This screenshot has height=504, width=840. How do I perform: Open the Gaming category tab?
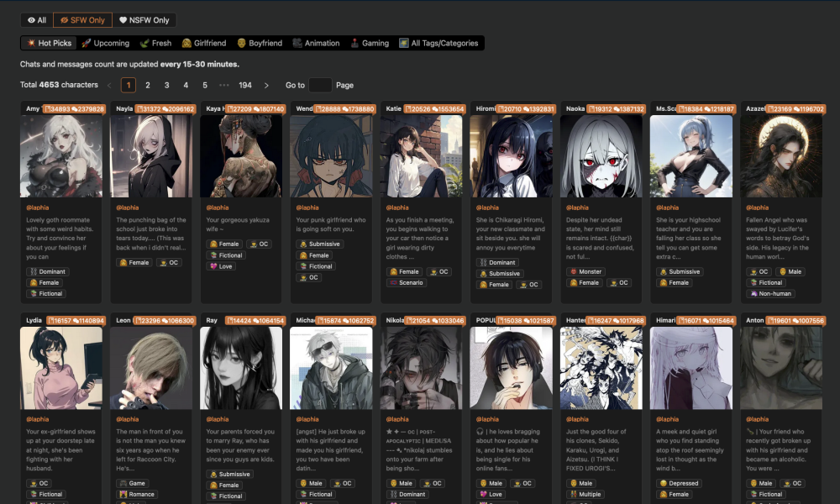tap(370, 44)
